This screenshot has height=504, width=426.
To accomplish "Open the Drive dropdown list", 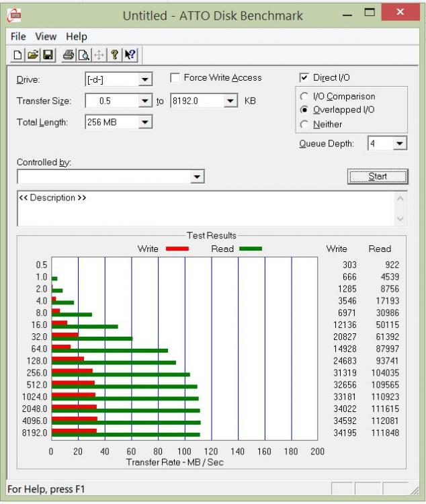I will [145, 79].
